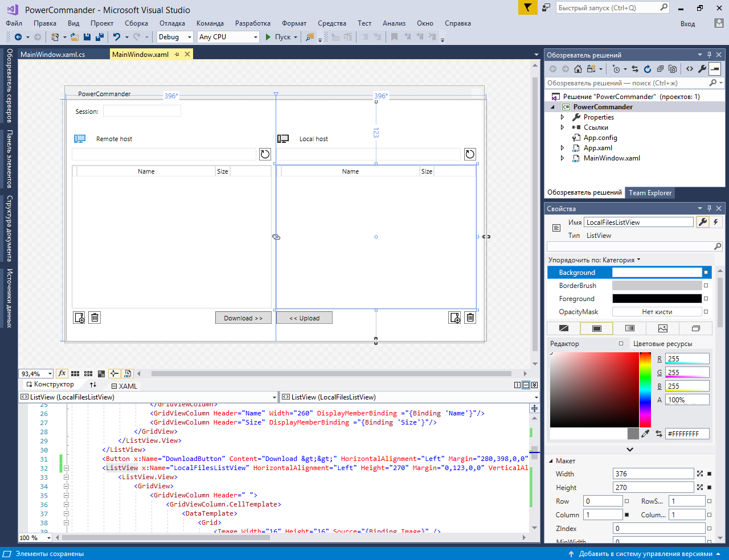
Task: Select the eyedropper color picker tool
Action: click(x=645, y=434)
